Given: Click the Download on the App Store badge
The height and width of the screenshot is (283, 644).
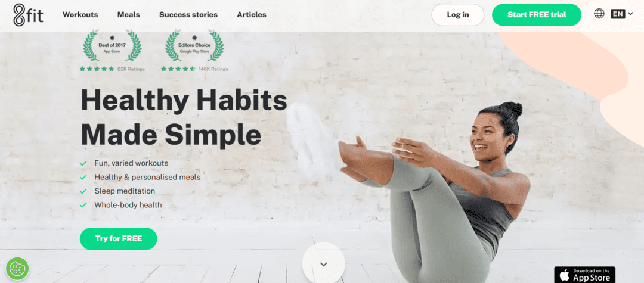Looking at the screenshot, I should click(584, 275).
